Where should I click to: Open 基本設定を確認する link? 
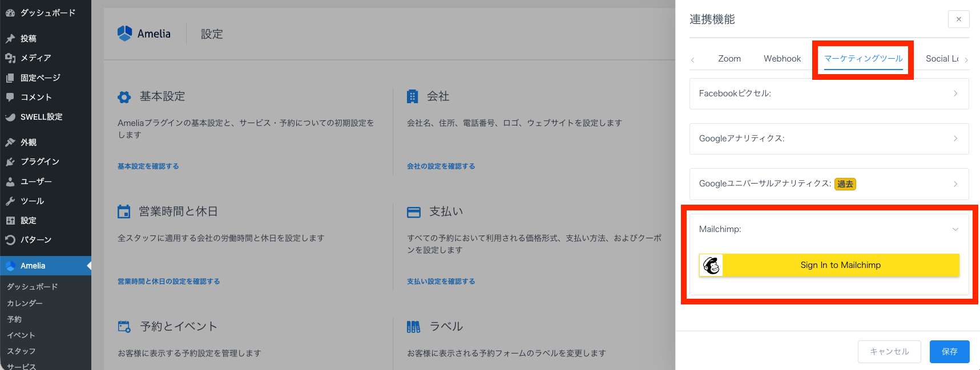pyautogui.click(x=148, y=166)
